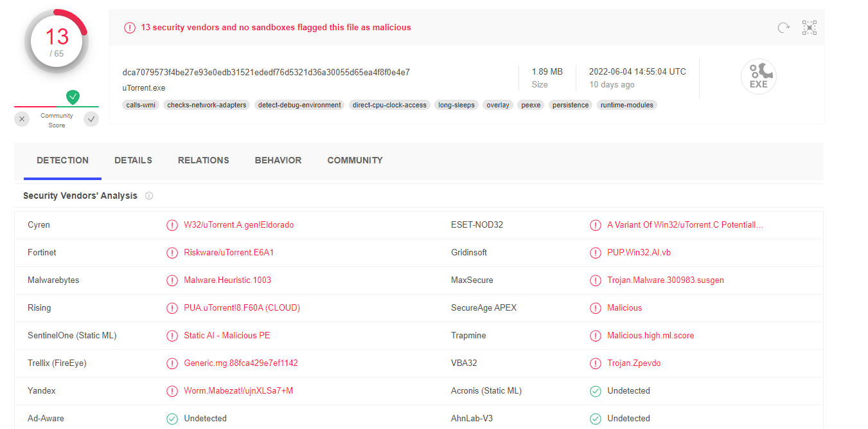Image resolution: width=868 pixels, height=429 pixels.
Task: Select the overlay tag
Action: point(498,105)
